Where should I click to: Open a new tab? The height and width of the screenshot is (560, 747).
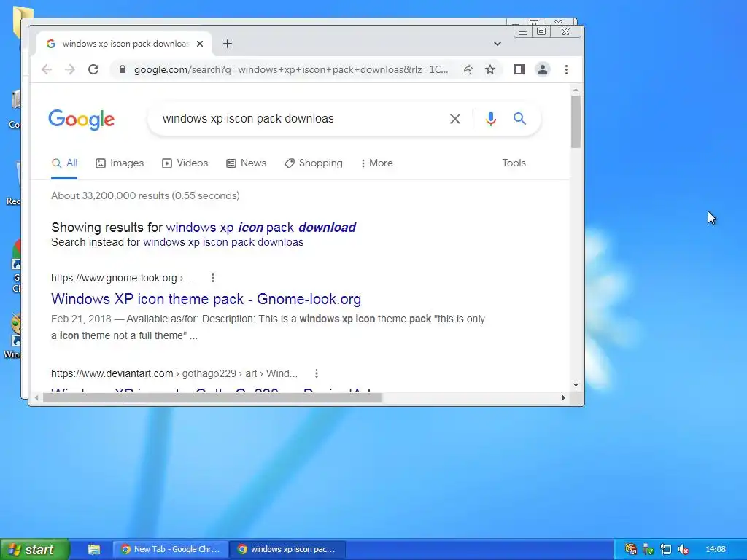click(x=228, y=44)
